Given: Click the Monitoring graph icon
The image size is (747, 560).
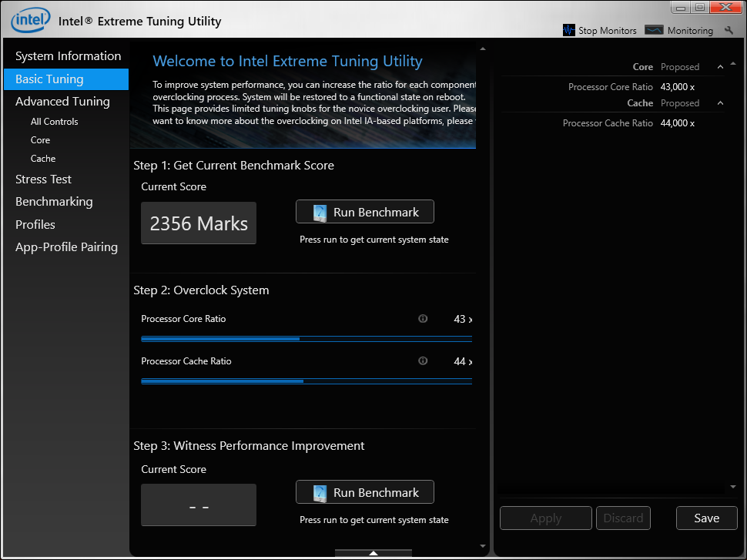Looking at the screenshot, I should coord(654,30).
